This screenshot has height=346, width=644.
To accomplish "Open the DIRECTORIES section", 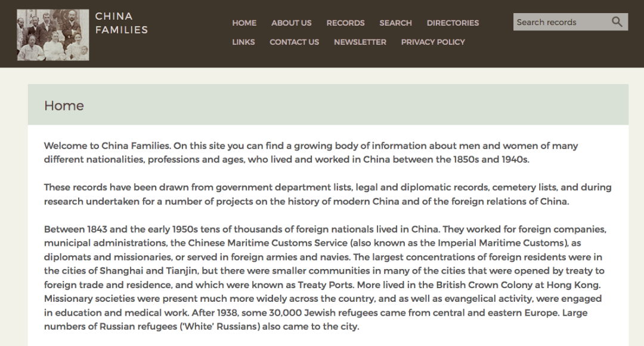I will pyautogui.click(x=453, y=23).
